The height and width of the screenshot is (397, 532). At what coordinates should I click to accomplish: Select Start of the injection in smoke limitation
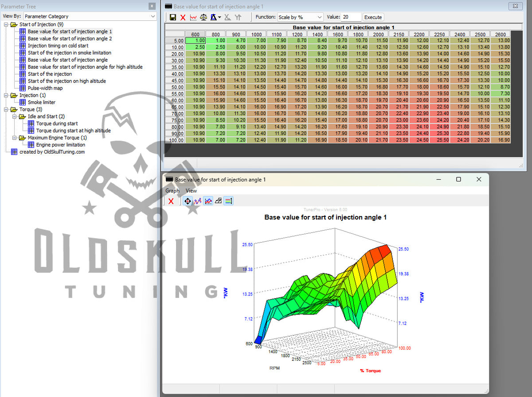70,53
